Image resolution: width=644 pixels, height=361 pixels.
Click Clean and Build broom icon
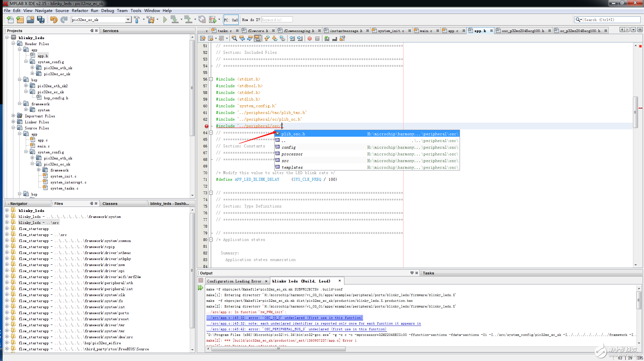(151, 20)
